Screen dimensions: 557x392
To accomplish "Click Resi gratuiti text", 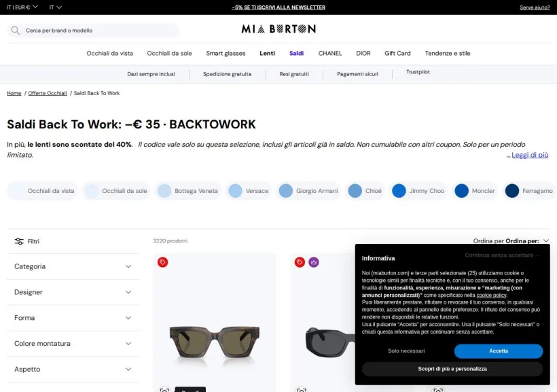I will coord(294,74).
